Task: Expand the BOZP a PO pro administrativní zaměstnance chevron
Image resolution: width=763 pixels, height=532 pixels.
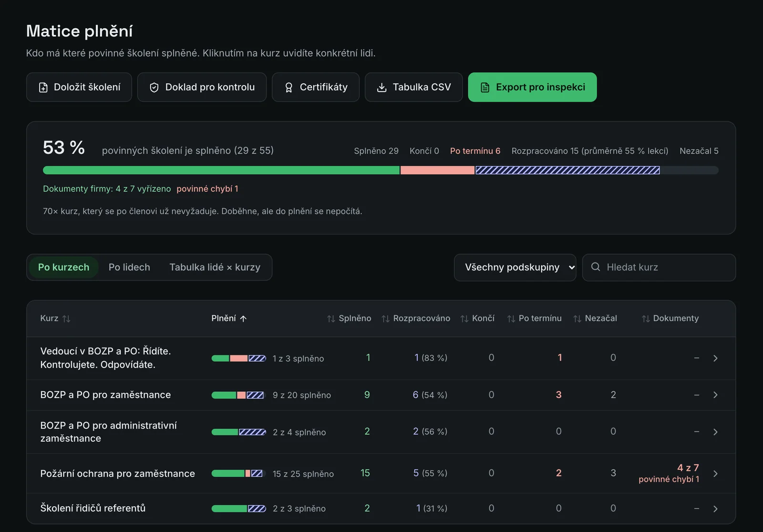Action: click(x=715, y=432)
